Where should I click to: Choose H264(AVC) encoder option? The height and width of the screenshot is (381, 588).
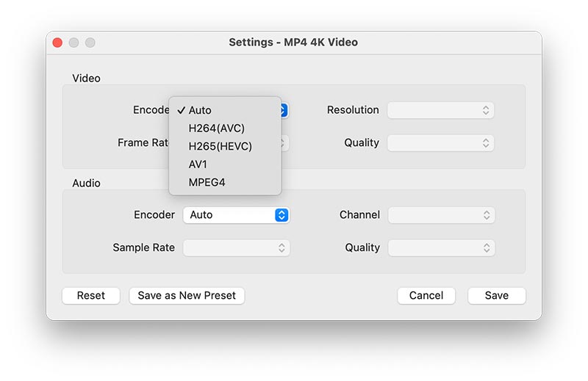click(225, 128)
